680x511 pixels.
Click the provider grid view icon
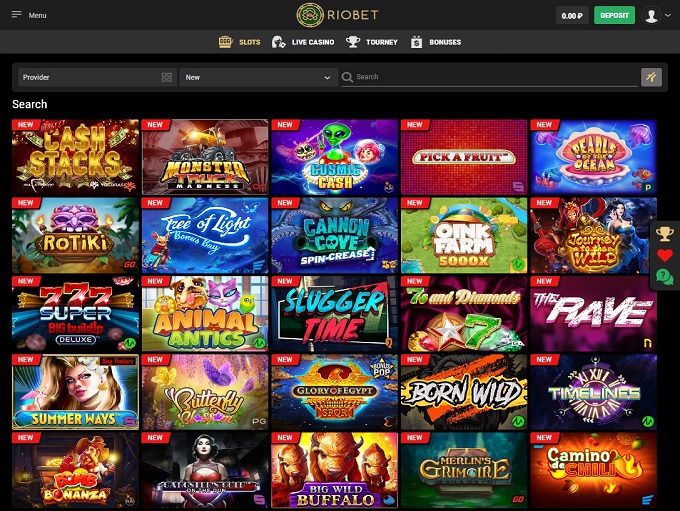click(x=167, y=77)
